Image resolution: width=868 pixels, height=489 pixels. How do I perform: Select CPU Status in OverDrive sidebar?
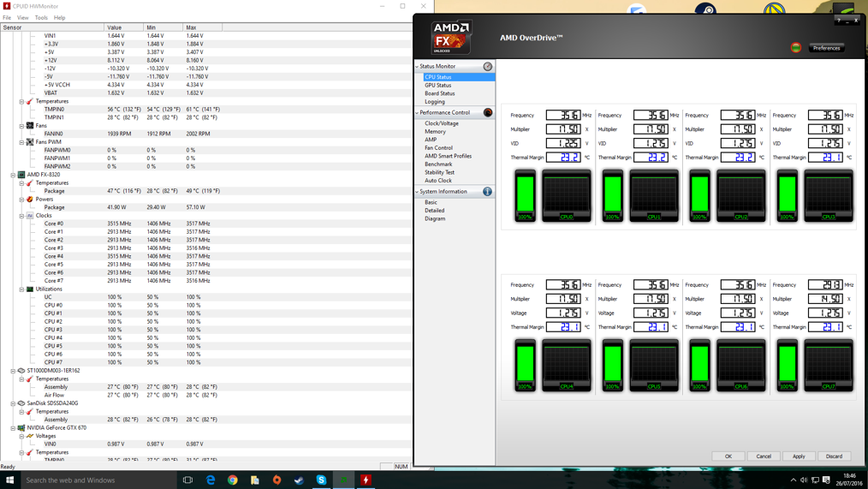coord(458,77)
